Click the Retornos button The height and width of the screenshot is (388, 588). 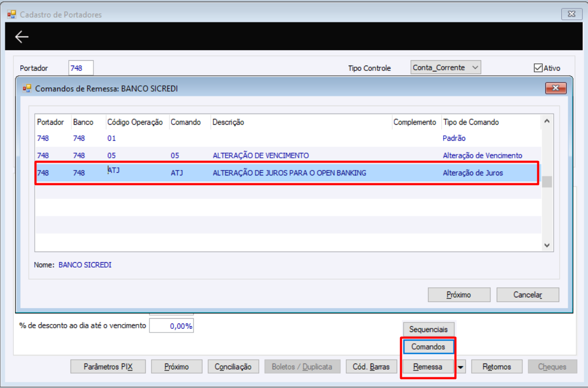tap(497, 367)
